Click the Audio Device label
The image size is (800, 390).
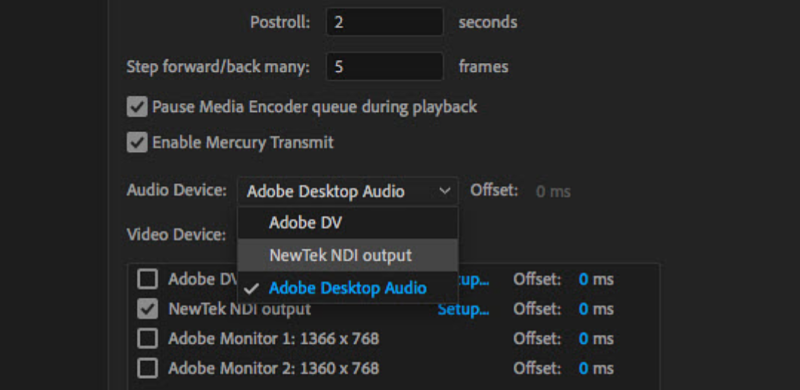click(x=177, y=190)
